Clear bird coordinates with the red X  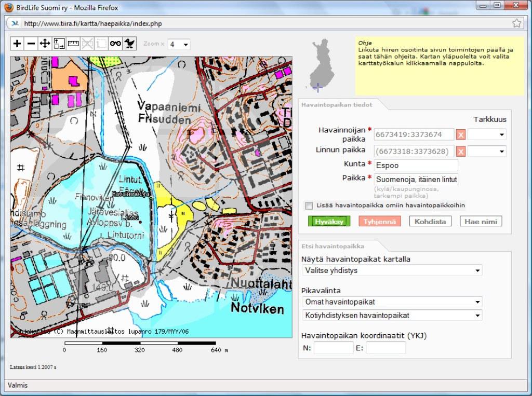click(x=460, y=152)
